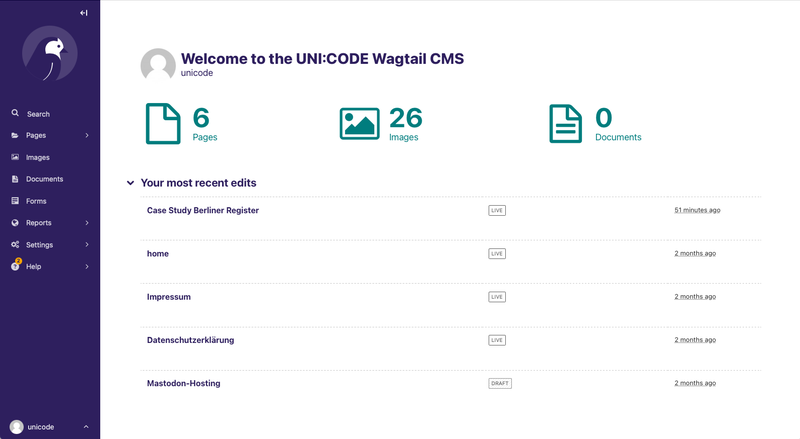Open the Mastodon-Hosting draft page
The image size is (800, 439).
tap(184, 383)
